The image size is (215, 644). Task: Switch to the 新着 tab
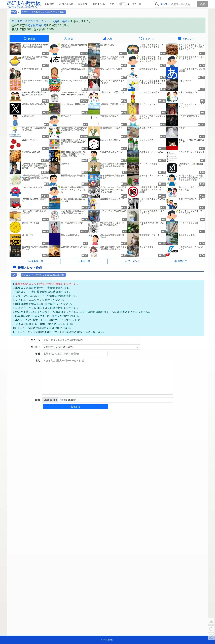click(68, 38)
